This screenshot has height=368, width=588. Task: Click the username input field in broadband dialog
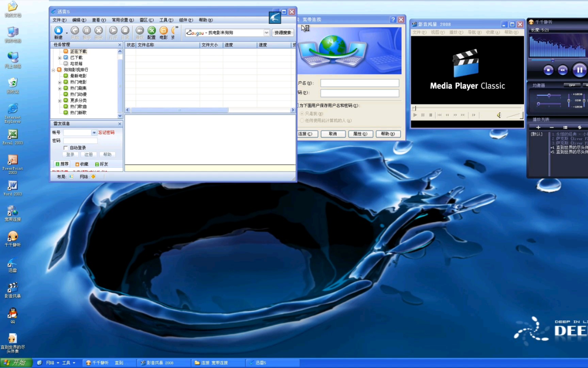pos(360,83)
